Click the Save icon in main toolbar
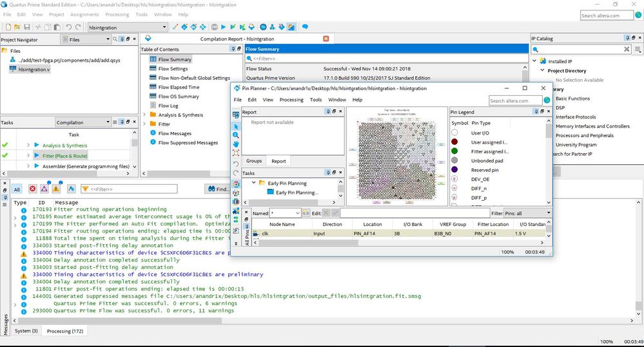 click(x=26, y=27)
